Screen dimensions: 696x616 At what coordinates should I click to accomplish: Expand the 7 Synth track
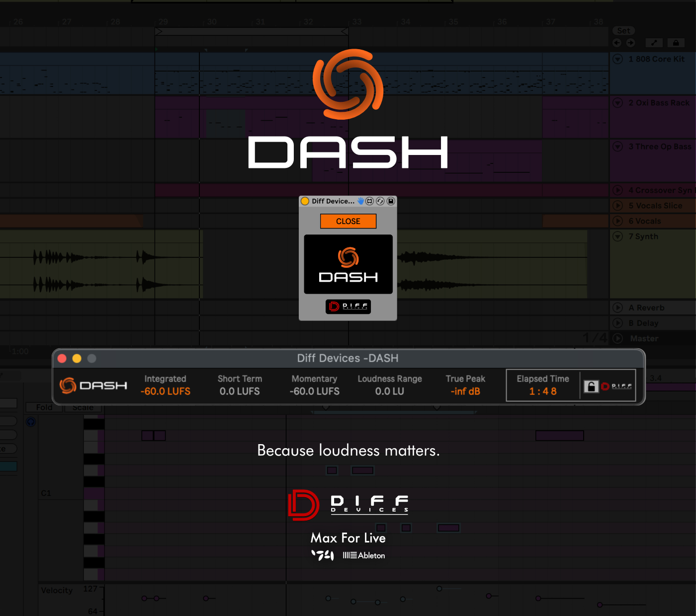(x=618, y=236)
